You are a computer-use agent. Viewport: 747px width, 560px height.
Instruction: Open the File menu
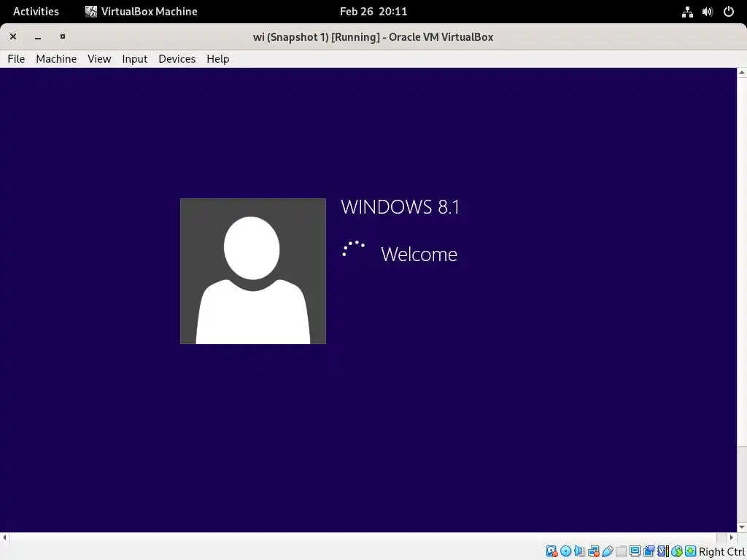(16, 58)
